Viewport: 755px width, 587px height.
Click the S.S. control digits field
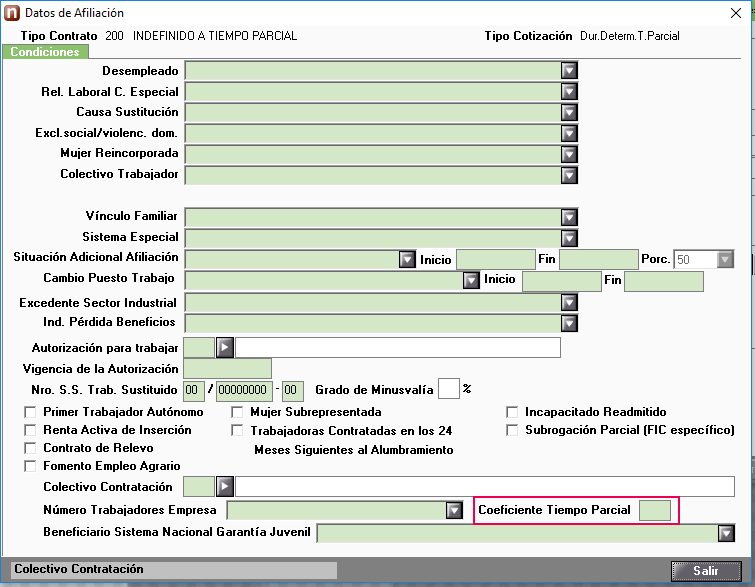tap(293, 391)
